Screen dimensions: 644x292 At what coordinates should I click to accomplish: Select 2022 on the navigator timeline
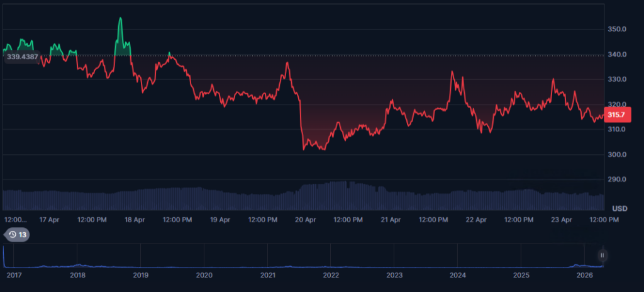(331, 276)
